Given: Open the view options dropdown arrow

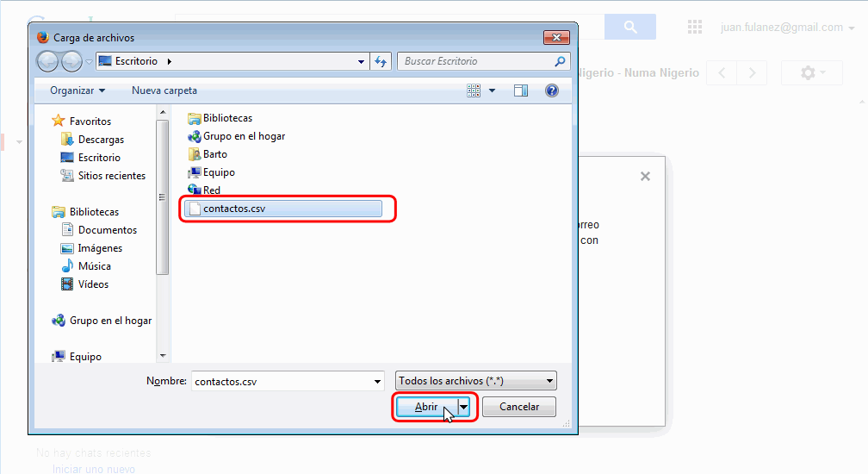Looking at the screenshot, I should tap(493, 90).
